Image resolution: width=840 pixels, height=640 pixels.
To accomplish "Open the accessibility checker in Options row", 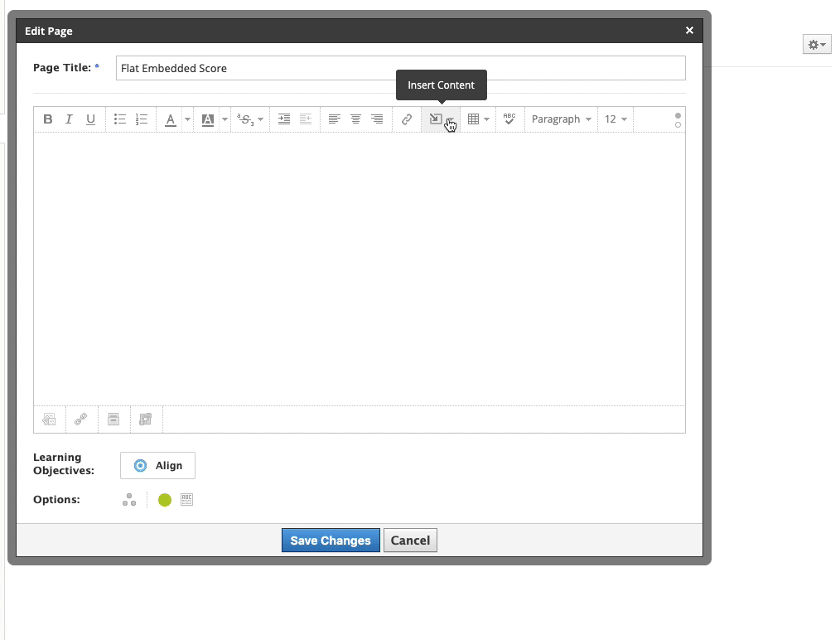I will tap(186, 499).
